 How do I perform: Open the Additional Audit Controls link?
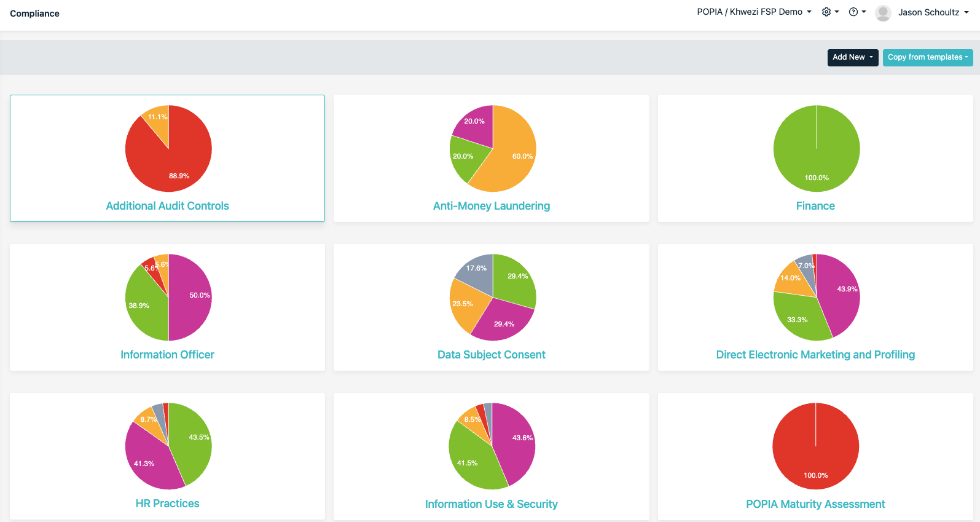click(167, 206)
